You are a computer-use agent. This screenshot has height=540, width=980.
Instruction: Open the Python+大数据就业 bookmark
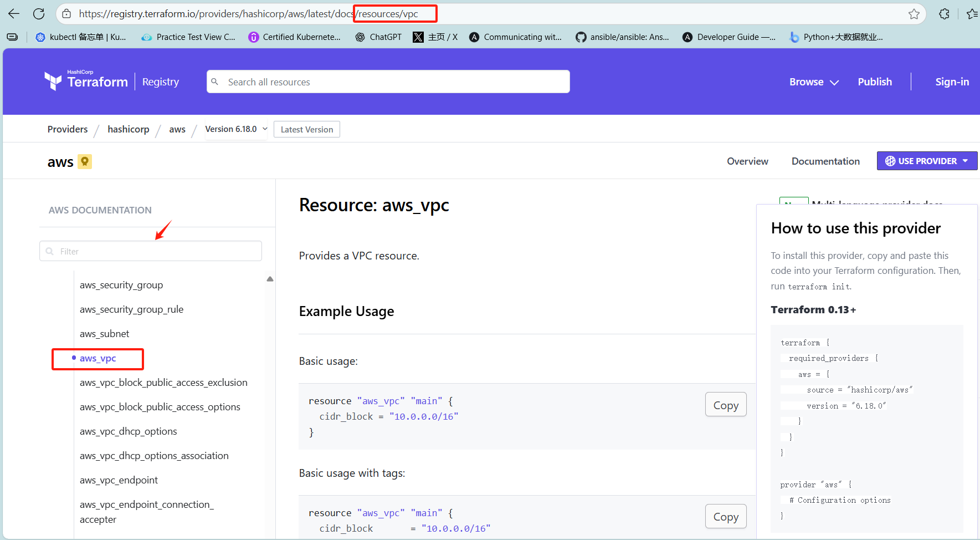tap(836, 37)
